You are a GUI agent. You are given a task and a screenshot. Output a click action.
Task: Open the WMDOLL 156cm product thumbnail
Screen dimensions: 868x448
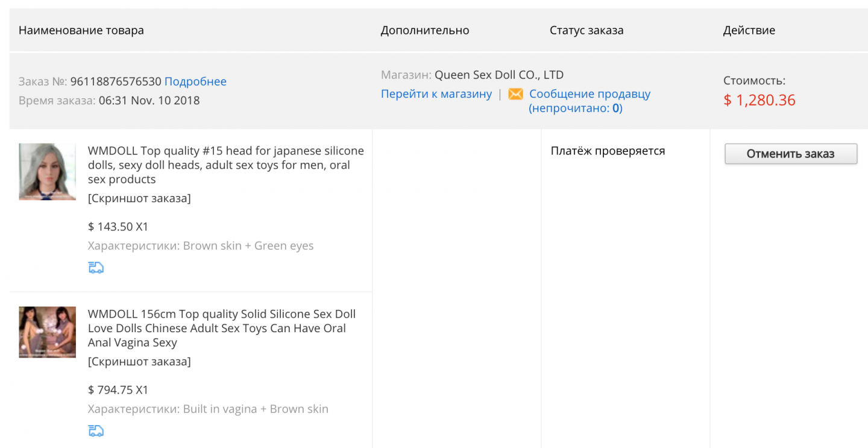pyautogui.click(x=47, y=332)
